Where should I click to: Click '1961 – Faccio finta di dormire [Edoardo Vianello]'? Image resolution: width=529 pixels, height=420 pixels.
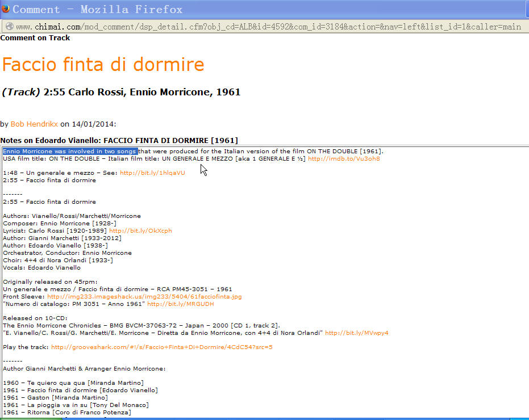coord(80,390)
